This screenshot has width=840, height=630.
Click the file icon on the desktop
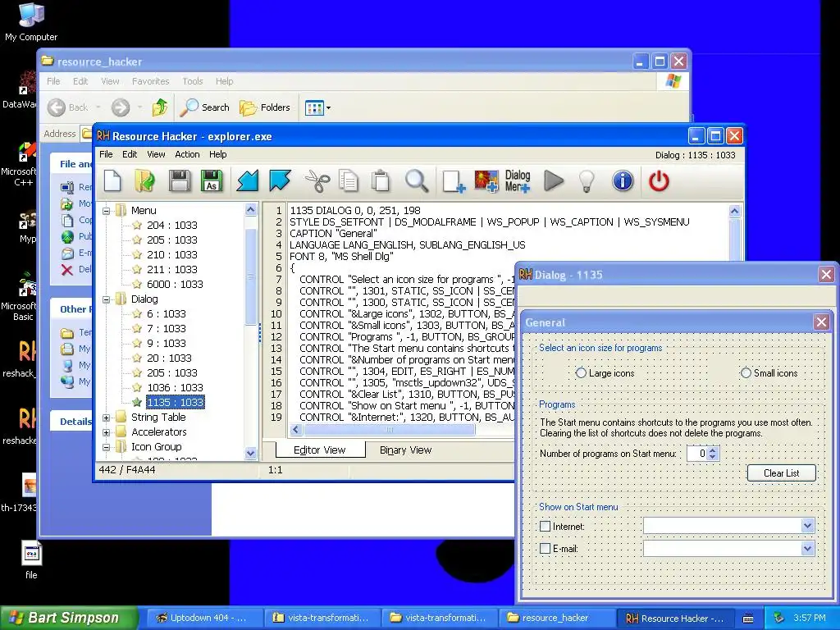pyautogui.click(x=32, y=553)
